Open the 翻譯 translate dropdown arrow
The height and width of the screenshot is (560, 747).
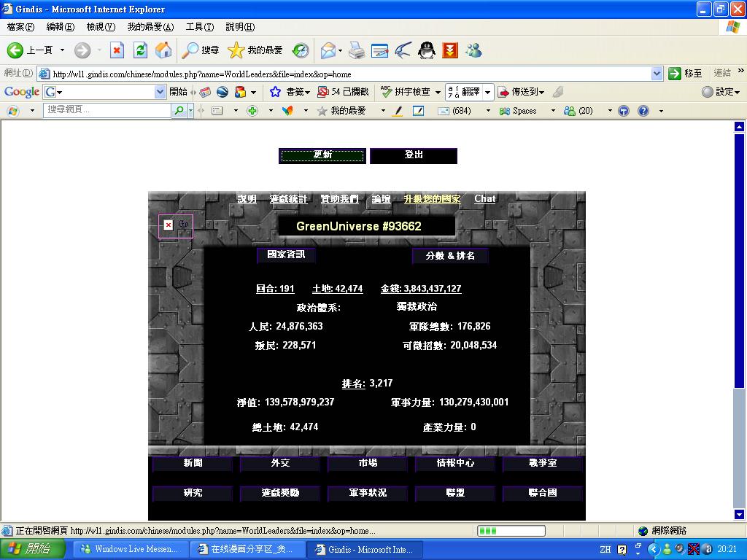click(x=488, y=92)
